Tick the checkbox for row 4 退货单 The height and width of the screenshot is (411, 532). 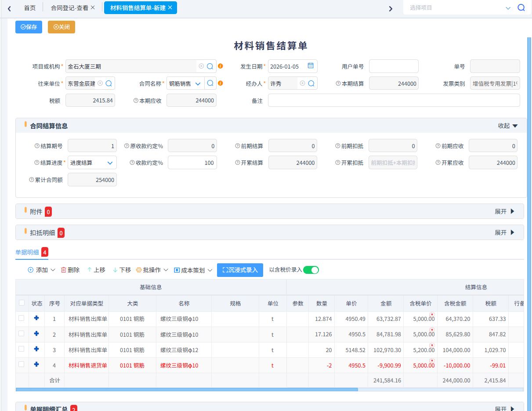(x=22, y=364)
